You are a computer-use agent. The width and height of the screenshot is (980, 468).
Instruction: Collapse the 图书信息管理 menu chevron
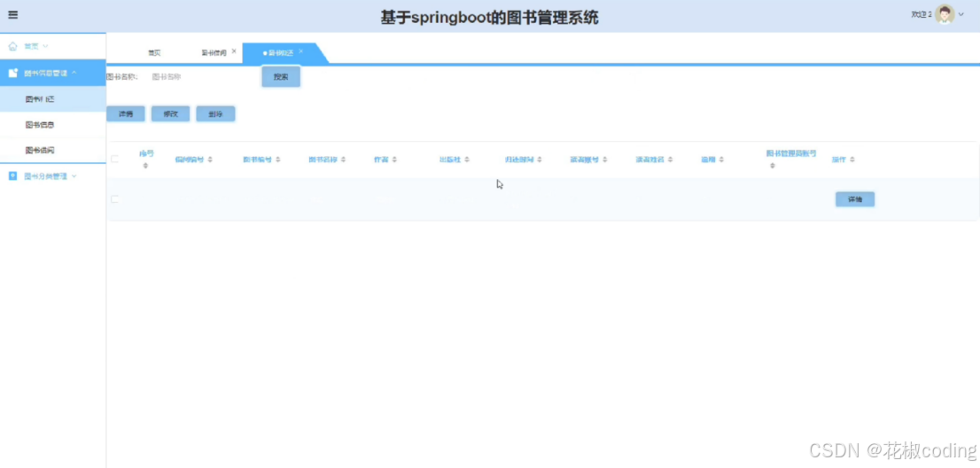74,73
